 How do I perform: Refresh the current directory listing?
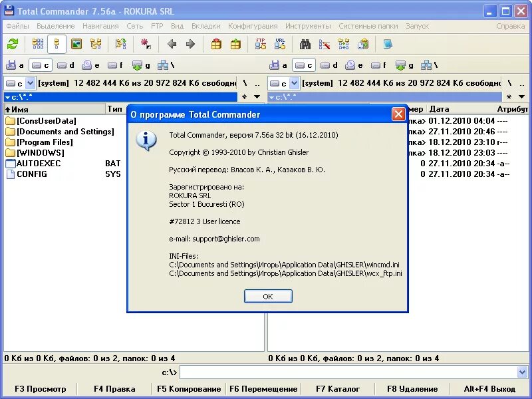(13, 44)
